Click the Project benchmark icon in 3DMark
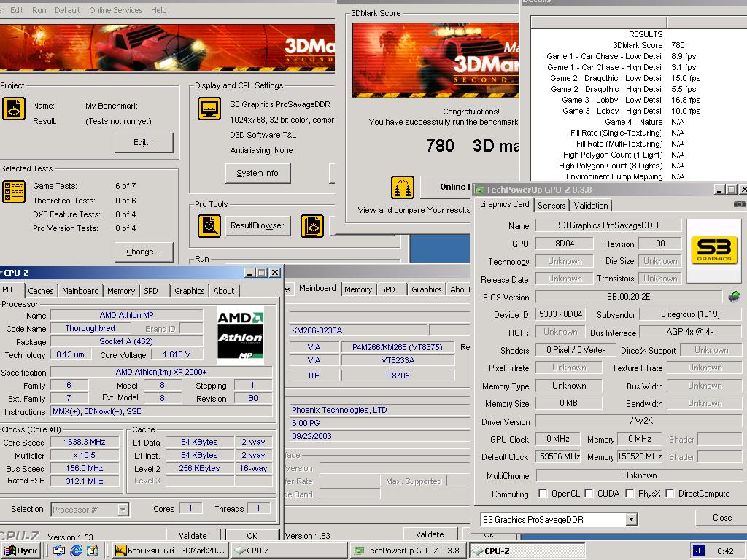 [14, 109]
